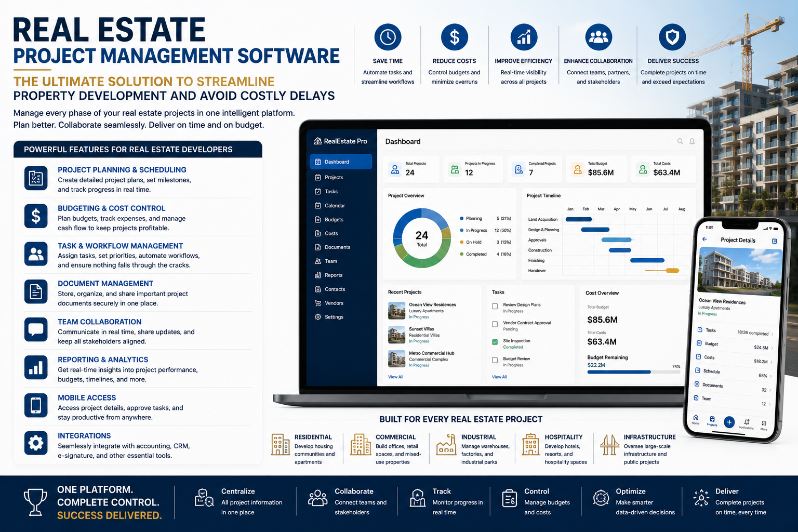Click the Integrations gear icon
The height and width of the screenshot is (532, 798).
point(36,443)
